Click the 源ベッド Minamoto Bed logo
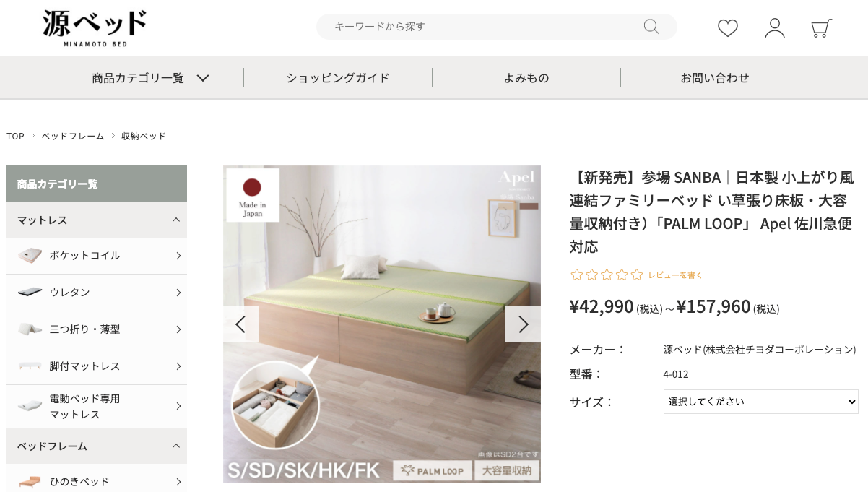 click(x=95, y=28)
